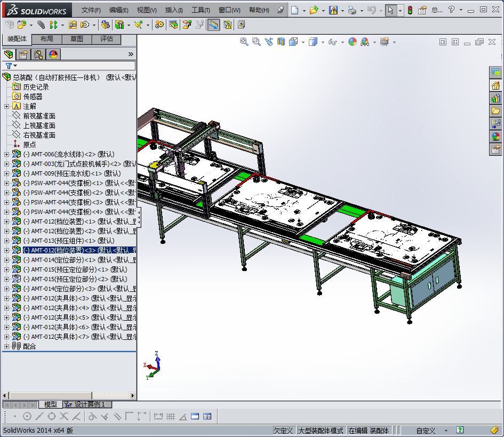This screenshot has height=437, width=504.
Task: Expand the panel tabs chevron
Action: click(131, 54)
